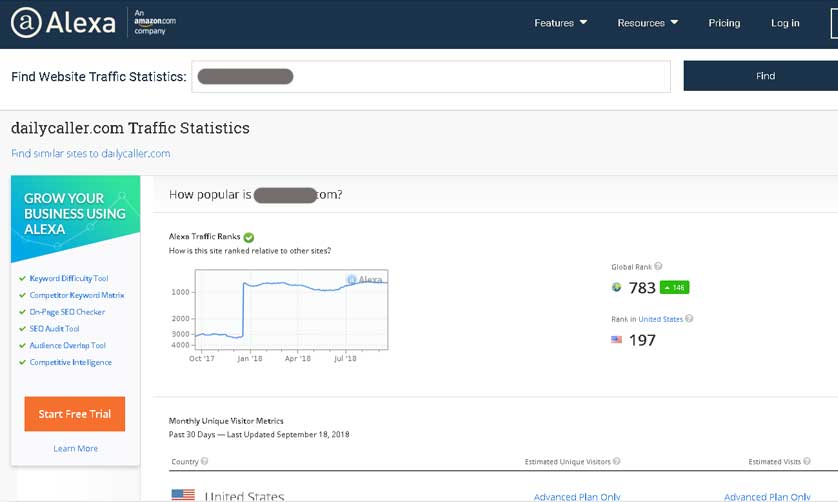838x502 pixels.
Task: Click the Start Free Trial button
Action: 75,414
